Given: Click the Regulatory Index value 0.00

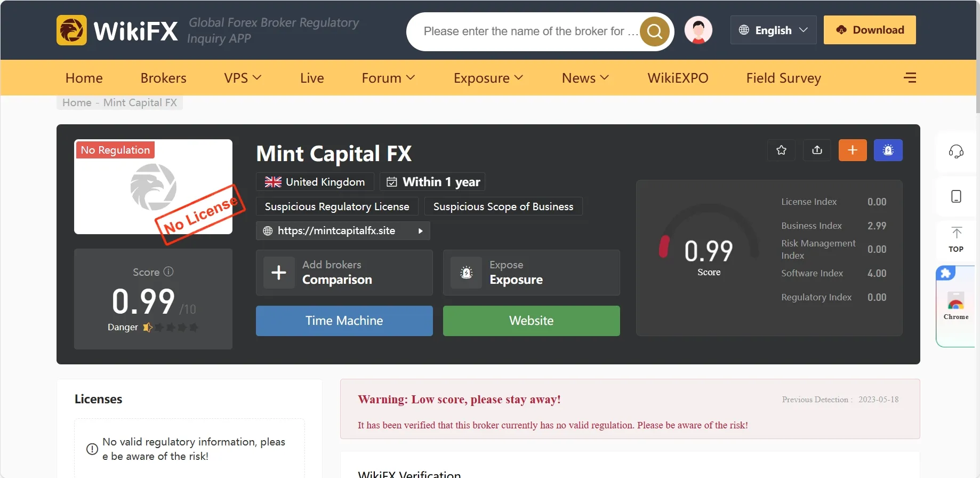Looking at the screenshot, I should [x=877, y=297].
